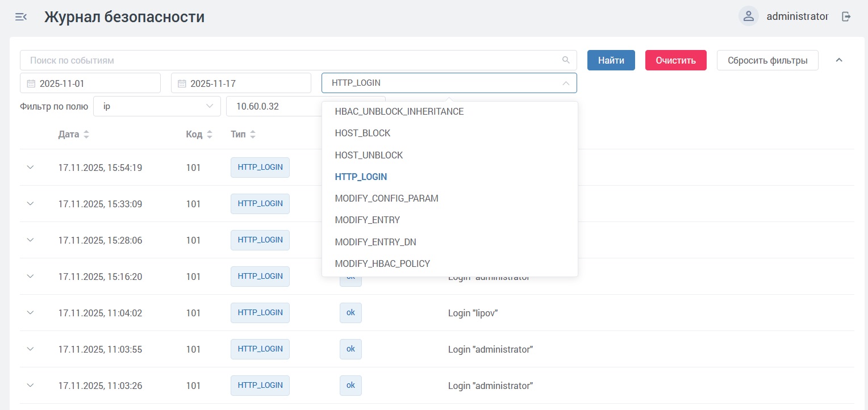
Task: Expand the row dated 17.11.2025, 15:28:06
Action: tap(31, 240)
